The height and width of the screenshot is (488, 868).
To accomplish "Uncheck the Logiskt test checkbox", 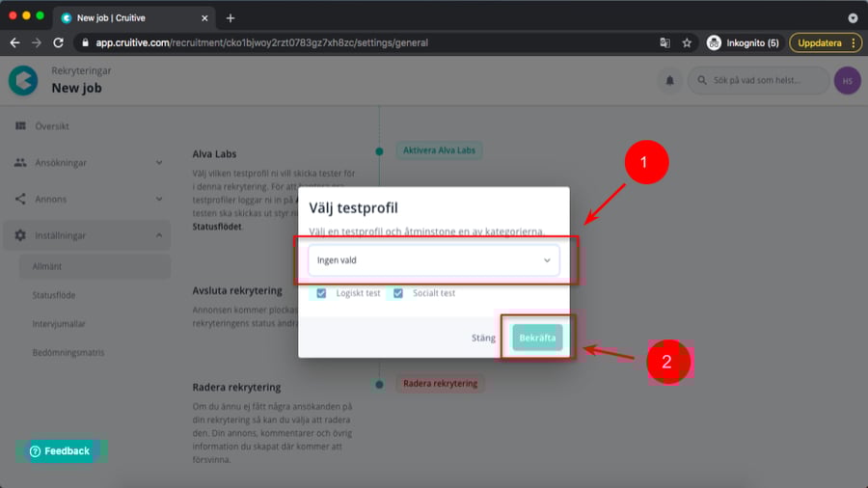I will coord(320,293).
